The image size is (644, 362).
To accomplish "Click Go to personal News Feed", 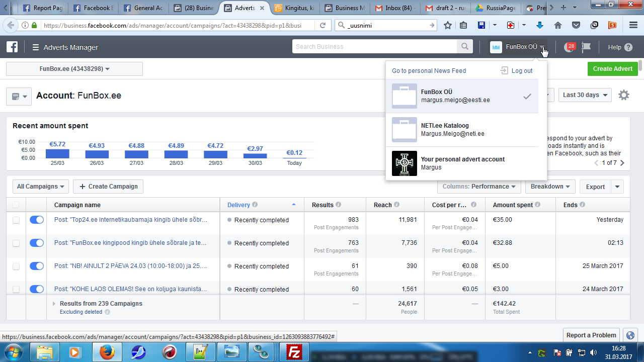I will [x=429, y=71].
